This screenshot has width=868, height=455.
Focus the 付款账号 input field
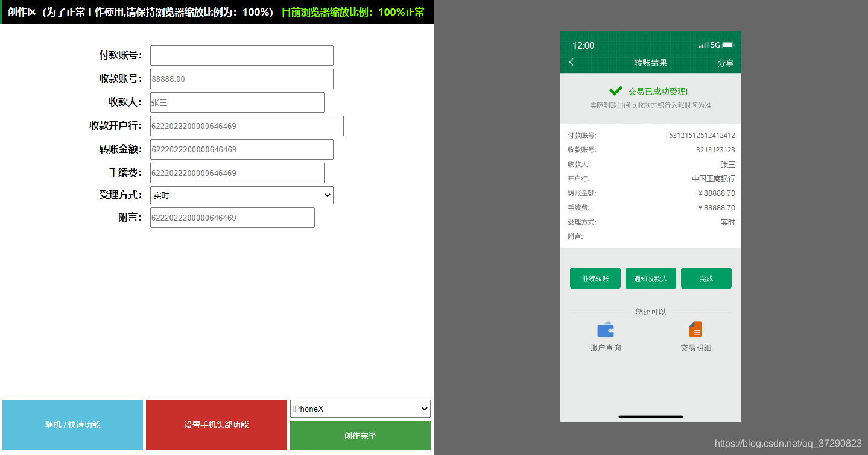[x=242, y=55]
